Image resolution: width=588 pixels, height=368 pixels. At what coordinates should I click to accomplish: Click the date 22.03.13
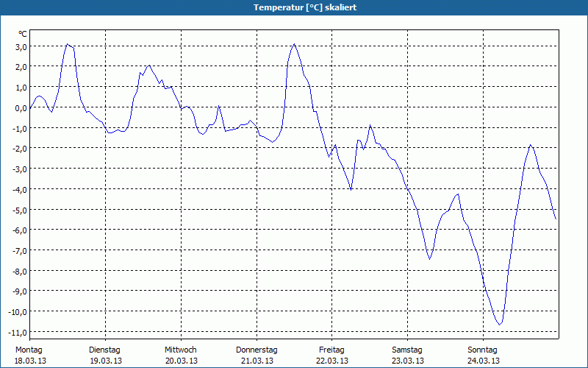332,361
